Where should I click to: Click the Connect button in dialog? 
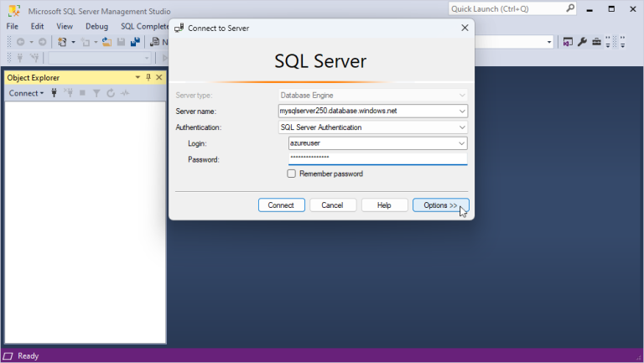(x=282, y=205)
